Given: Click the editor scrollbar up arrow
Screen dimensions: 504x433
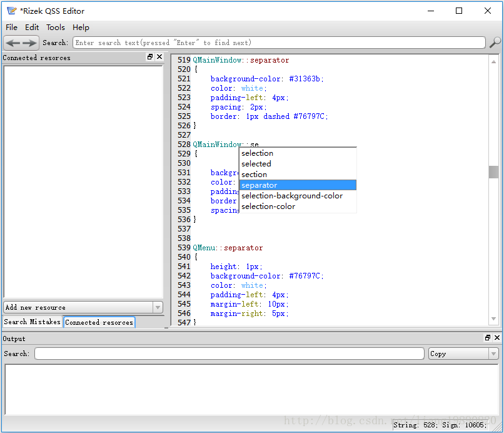Looking at the screenshot, I should (x=493, y=61).
